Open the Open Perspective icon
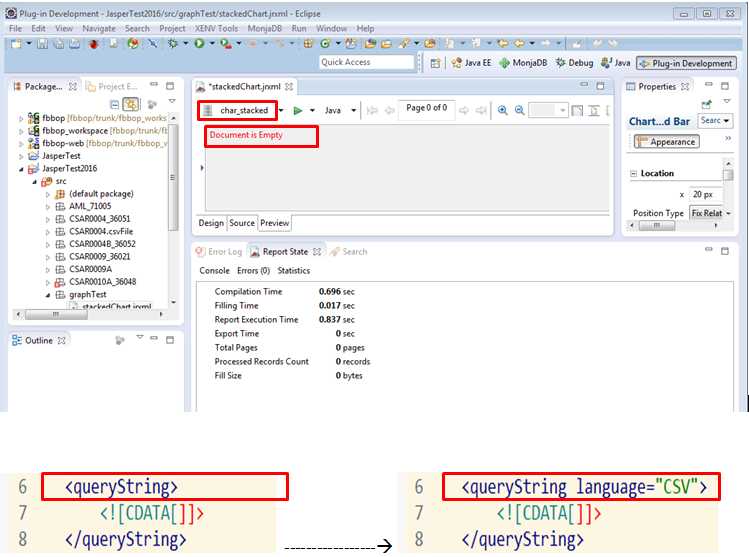This screenshot has height=557, width=749. pyautogui.click(x=435, y=63)
